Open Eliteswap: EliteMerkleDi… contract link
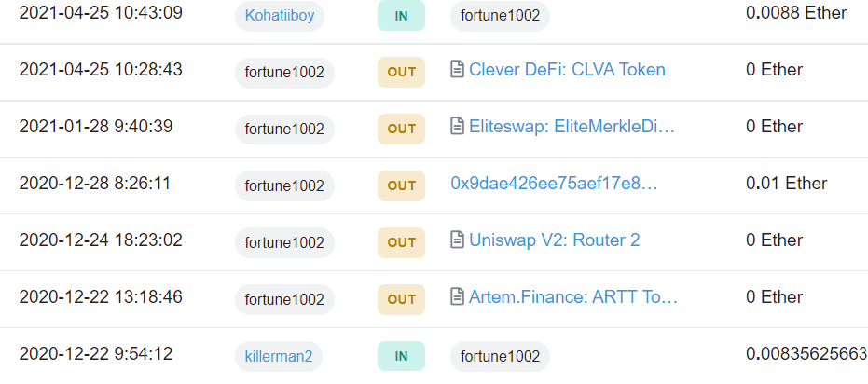This screenshot has height=384, width=868. (572, 128)
